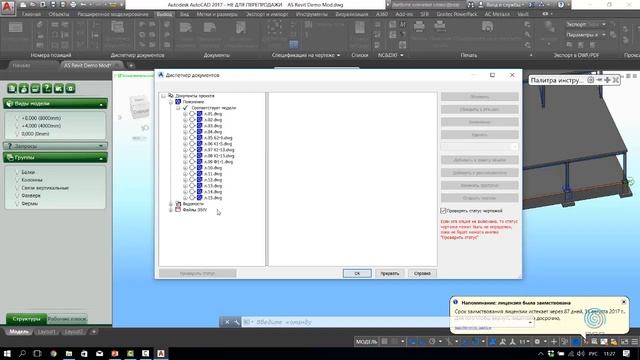Open the Главная ribbon tab
Image resolution: width=640 pixels, height=360 pixels.
[x=31, y=14]
